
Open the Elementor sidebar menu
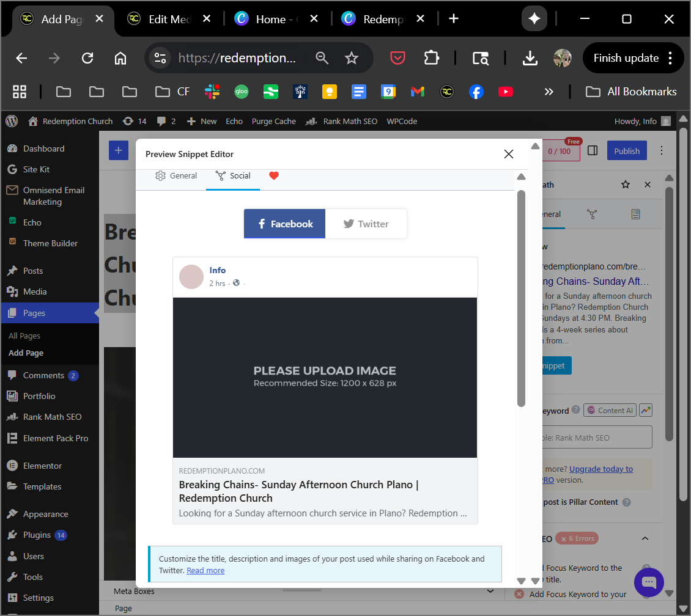[x=42, y=466]
